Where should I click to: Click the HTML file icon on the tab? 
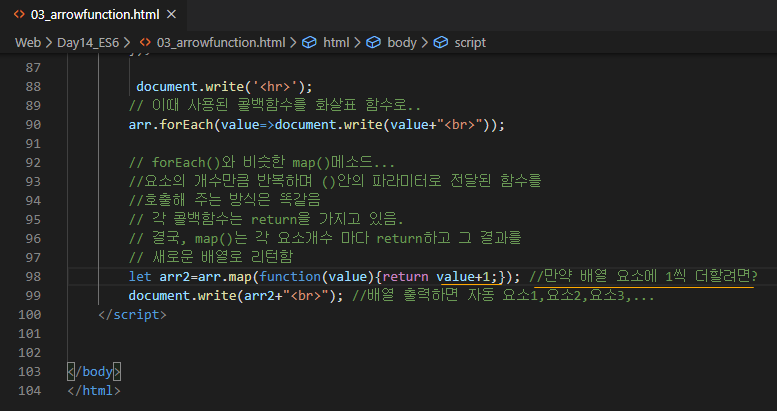(19, 15)
